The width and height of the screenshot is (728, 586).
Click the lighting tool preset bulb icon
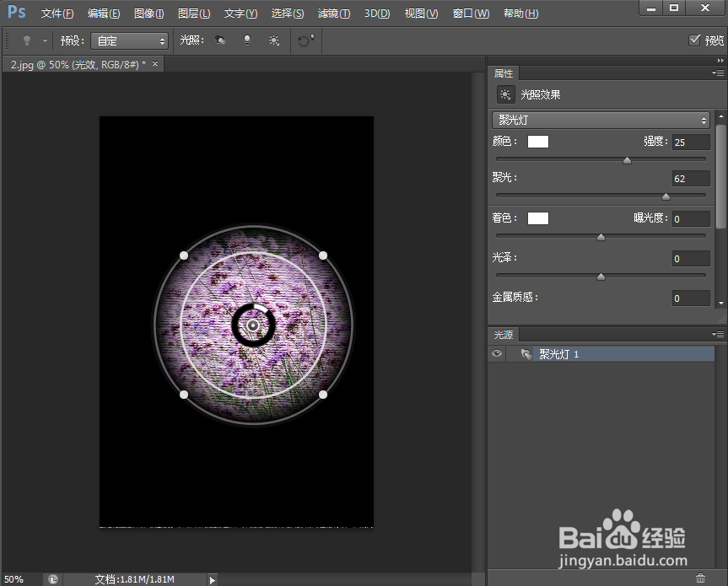tap(27, 40)
